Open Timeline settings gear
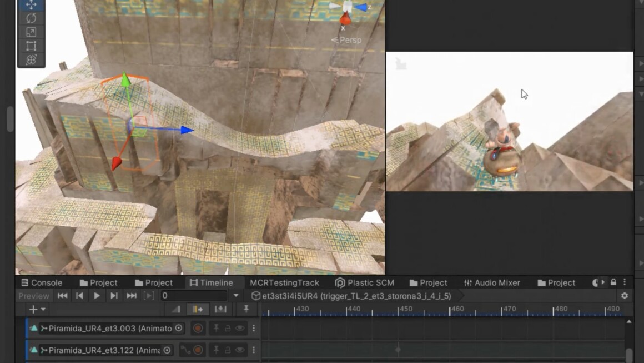The height and width of the screenshot is (363, 644). 625,296
